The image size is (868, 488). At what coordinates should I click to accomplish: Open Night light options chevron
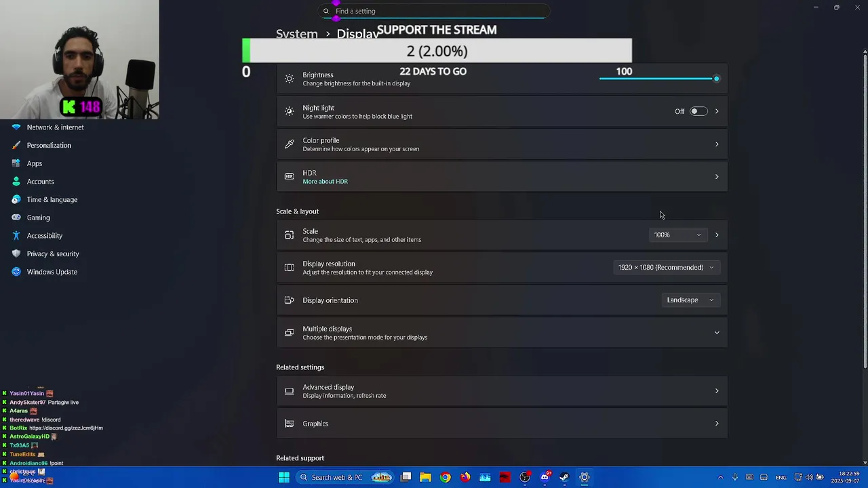pos(717,111)
